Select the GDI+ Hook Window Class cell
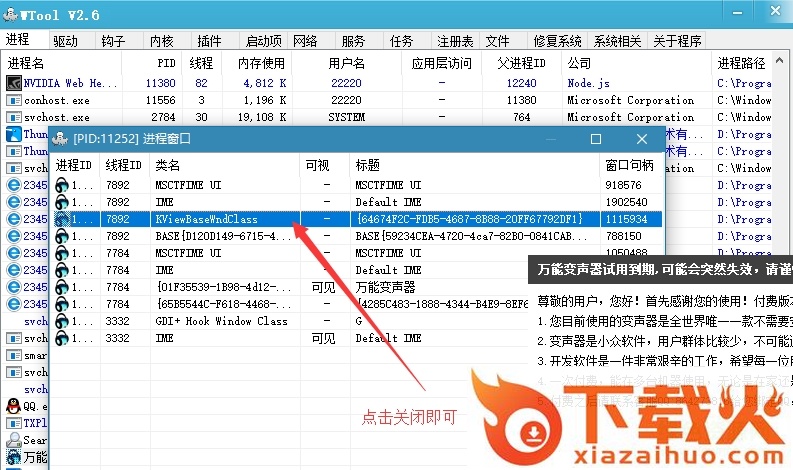Image resolution: width=793 pixels, height=470 pixels. (x=222, y=321)
